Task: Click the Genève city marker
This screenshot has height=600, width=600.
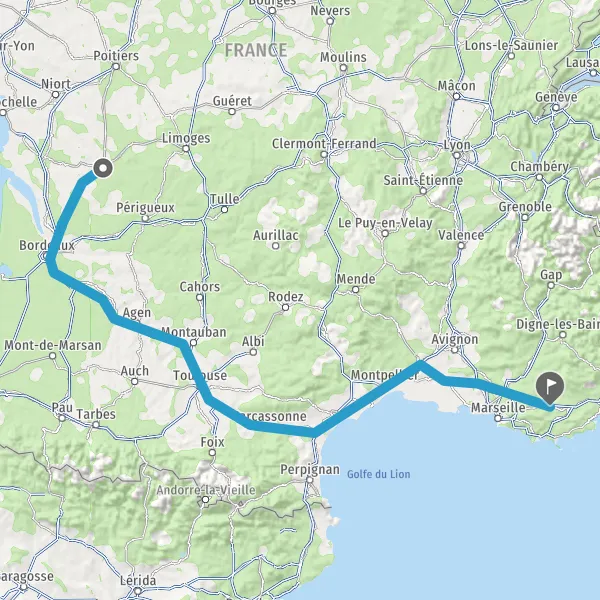Action: click(556, 108)
